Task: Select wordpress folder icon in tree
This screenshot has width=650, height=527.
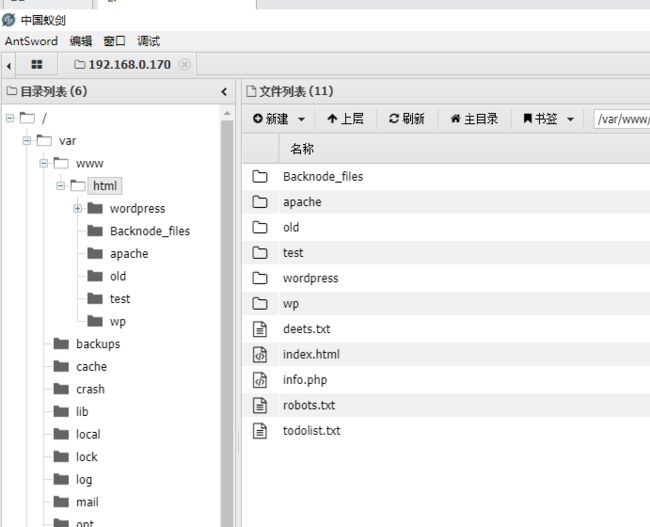Action: pyautogui.click(x=95, y=208)
